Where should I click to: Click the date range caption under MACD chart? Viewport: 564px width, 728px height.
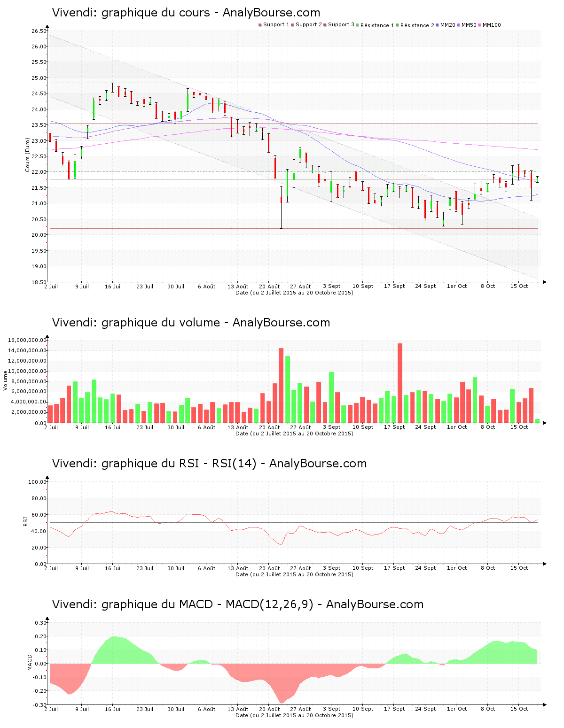click(294, 715)
